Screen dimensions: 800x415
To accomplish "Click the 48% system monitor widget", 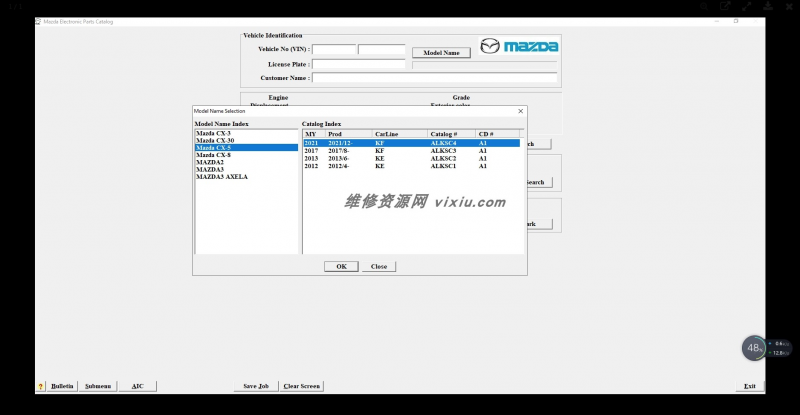I will click(x=754, y=348).
